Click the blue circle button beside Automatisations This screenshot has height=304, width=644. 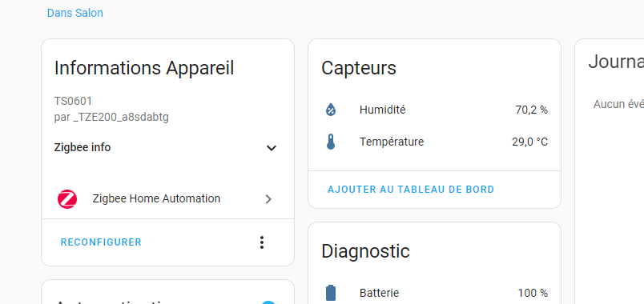point(268,302)
